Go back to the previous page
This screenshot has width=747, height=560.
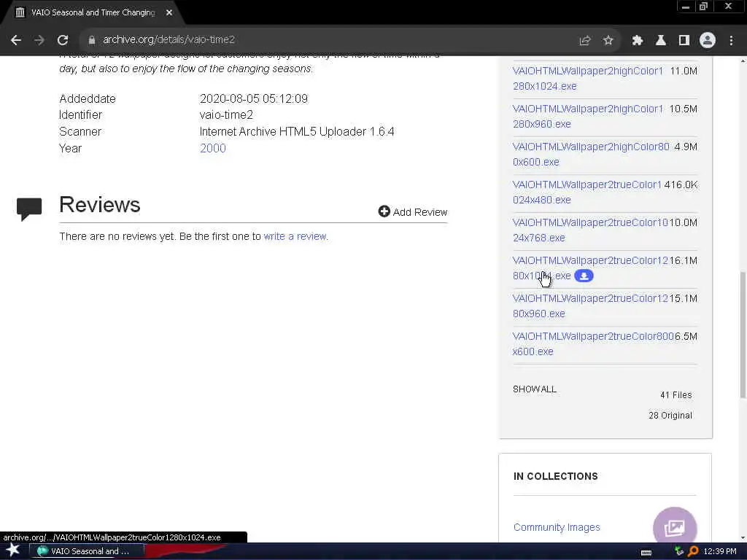[16, 40]
